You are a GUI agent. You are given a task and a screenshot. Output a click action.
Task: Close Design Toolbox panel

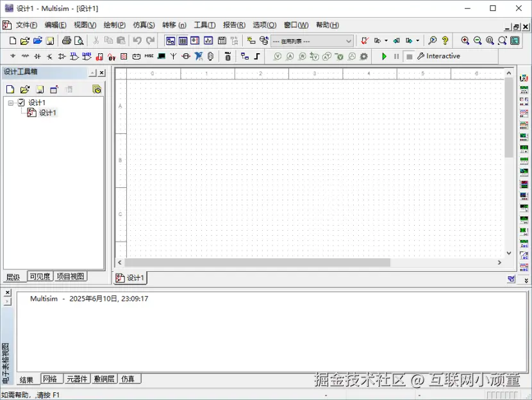tap(101, 72)
